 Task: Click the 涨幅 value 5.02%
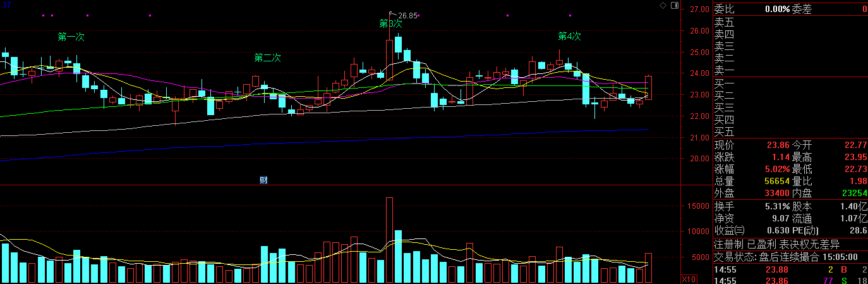[776, 170]
